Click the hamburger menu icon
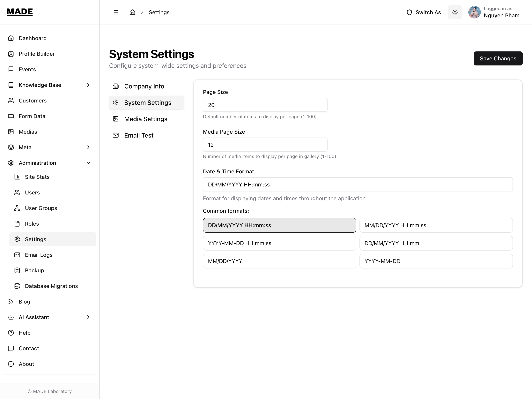This screenshot has width=532, height=399. point(116,12)
